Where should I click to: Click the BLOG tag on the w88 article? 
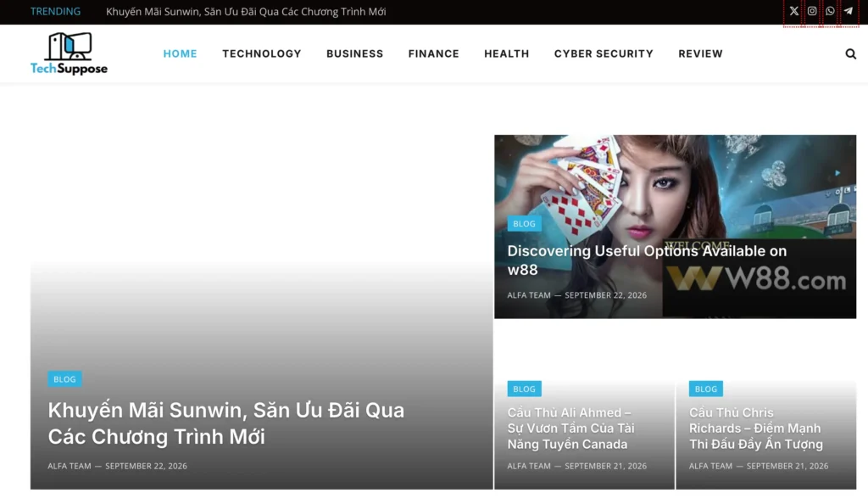point(524,224)
